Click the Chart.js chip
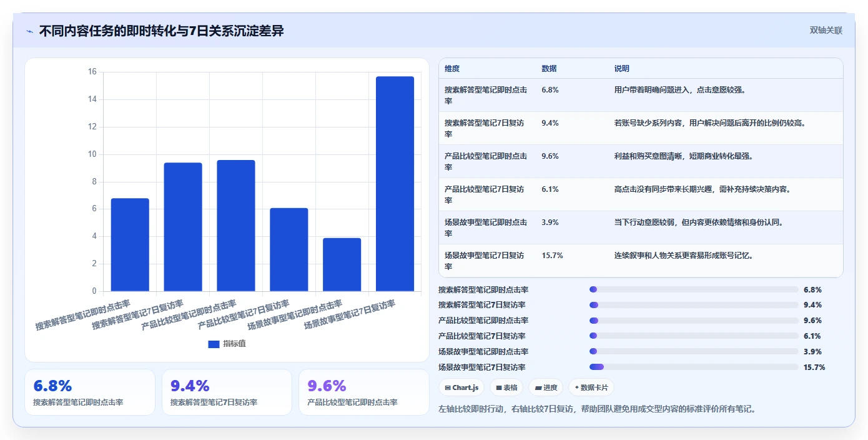Screen dimensions: 868x440 (461, 387)
